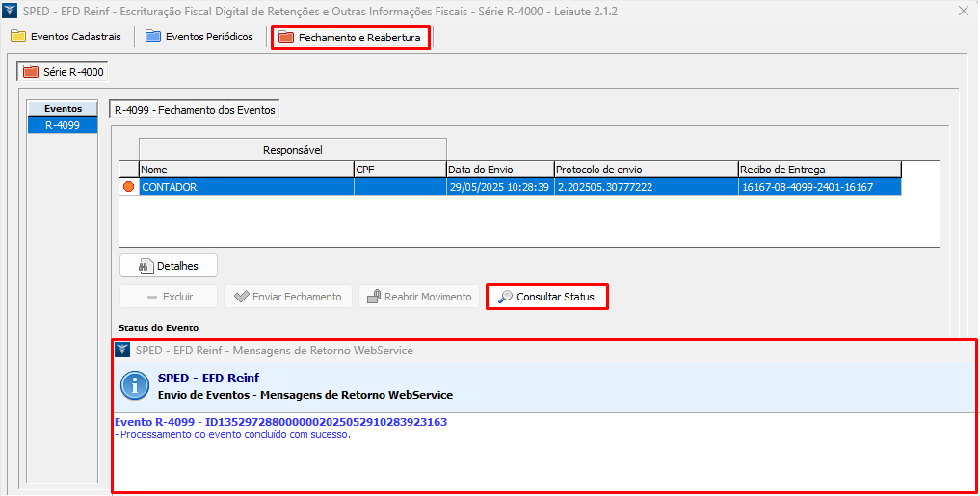Click the Evento R-4099 ID message line
The height and width of the screenshot is (496, 980).
(280, 422)
